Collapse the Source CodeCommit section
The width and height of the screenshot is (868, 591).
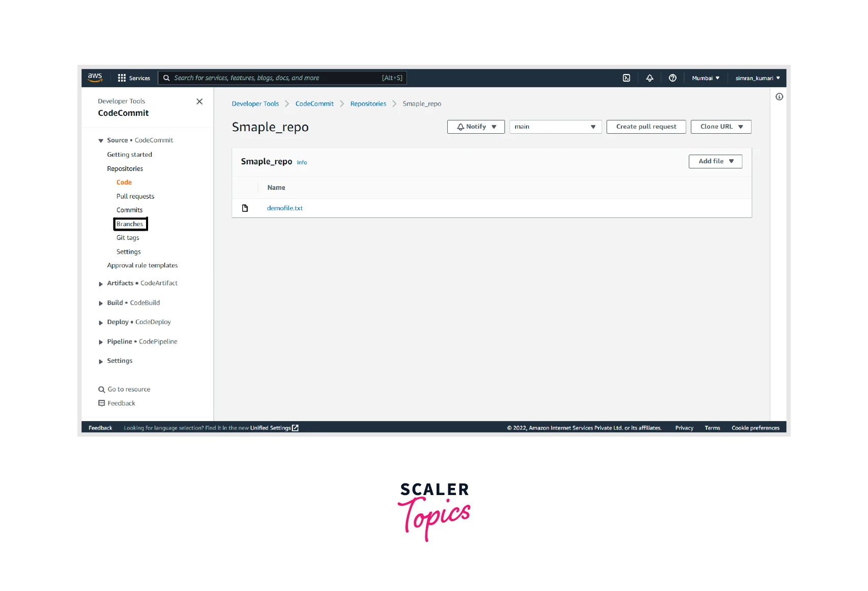(x=101, y=141)
